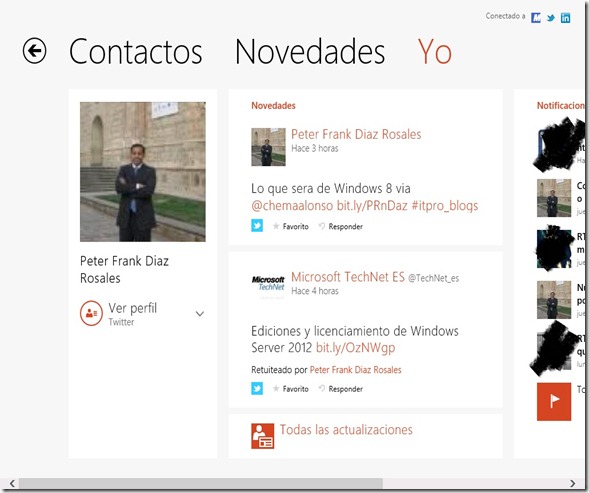Click the 'Hace 3 horas' timestamp
589x493 pixels.
(x=315, y=148)
